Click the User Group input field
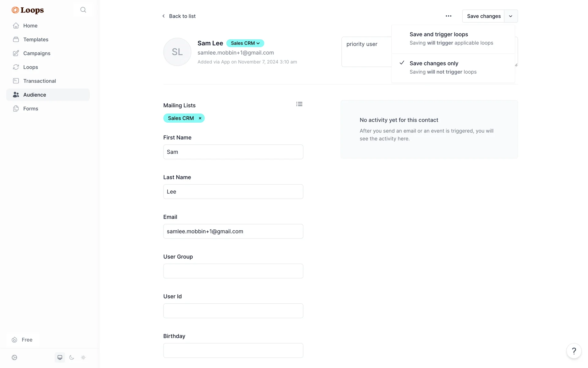This screenshot has width=588, height=368. pos(233,271)
